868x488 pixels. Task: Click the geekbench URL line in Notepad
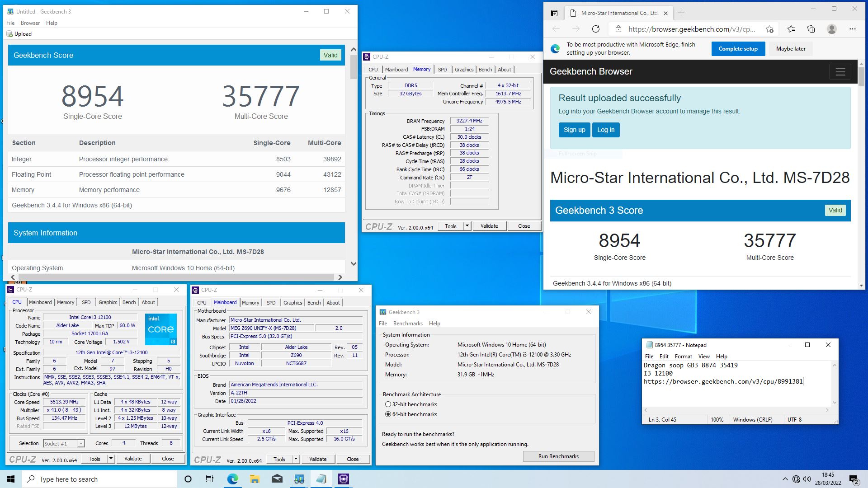click(723, 381)
